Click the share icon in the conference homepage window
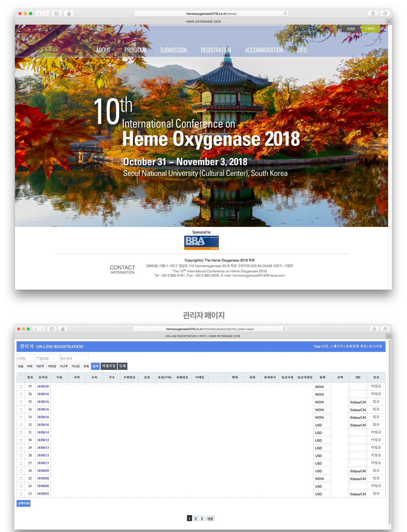This screenshot has height=532, width=407. tap(373, 14)
